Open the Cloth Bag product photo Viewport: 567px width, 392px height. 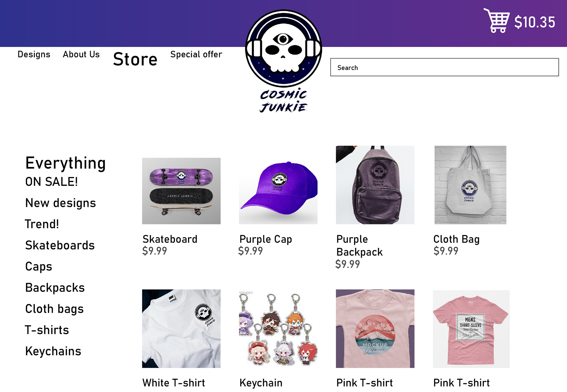pos(470,185)
